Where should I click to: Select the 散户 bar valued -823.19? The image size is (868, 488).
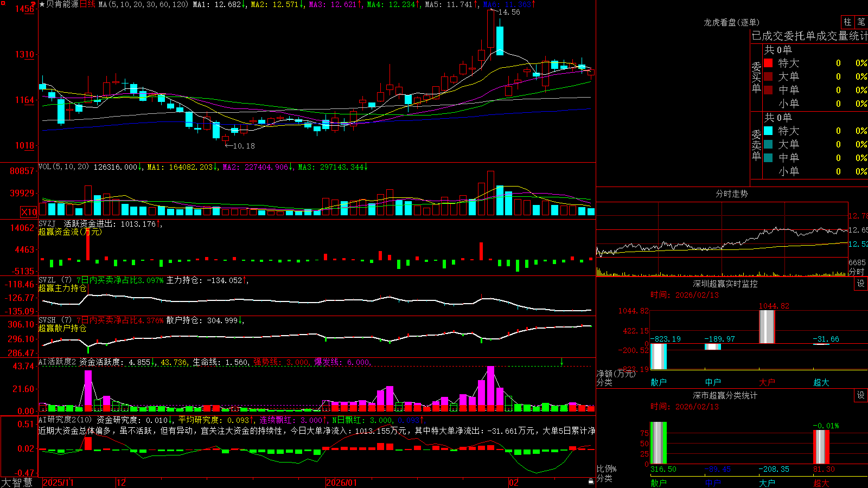659,356
